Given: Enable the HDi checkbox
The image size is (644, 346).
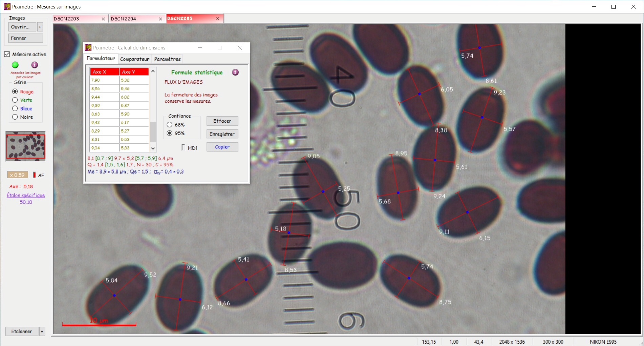Looking at the screenshot, I should 183,147.
